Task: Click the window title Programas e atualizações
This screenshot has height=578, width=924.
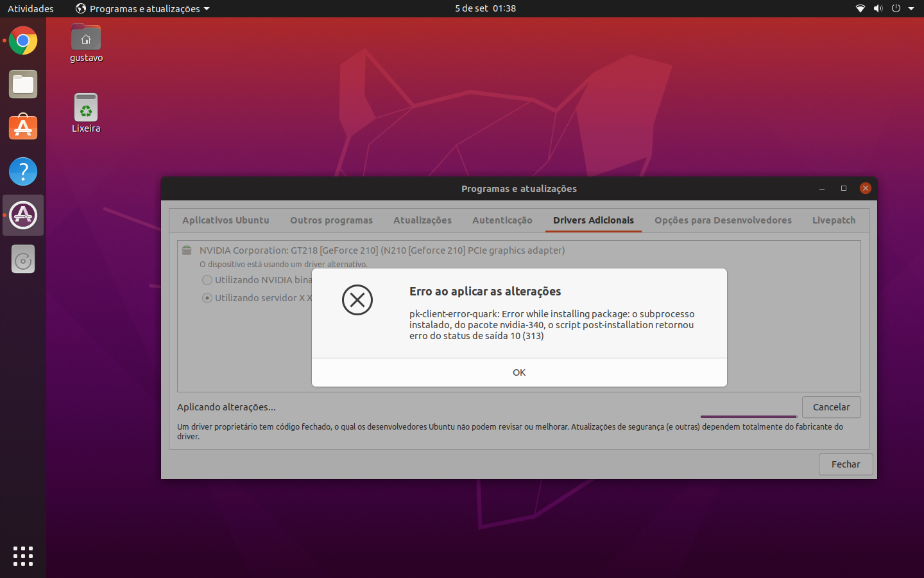Action: [519, 189]
